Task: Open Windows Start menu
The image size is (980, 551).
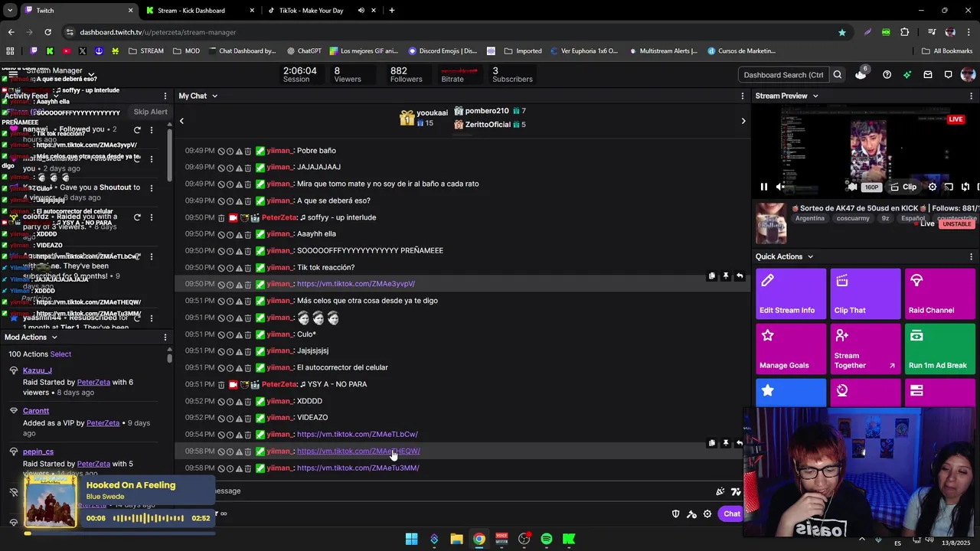Action: coord(411,539)
